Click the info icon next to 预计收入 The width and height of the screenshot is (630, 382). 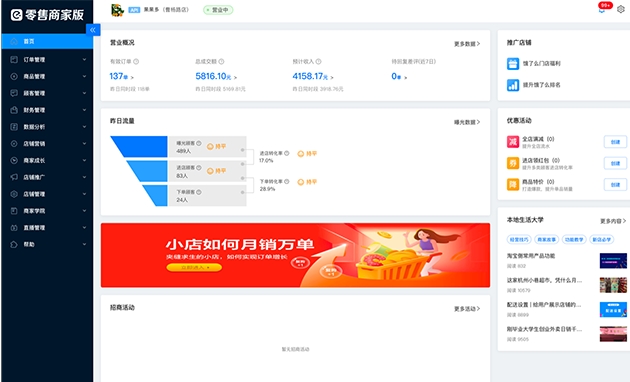tap(319, 61)
